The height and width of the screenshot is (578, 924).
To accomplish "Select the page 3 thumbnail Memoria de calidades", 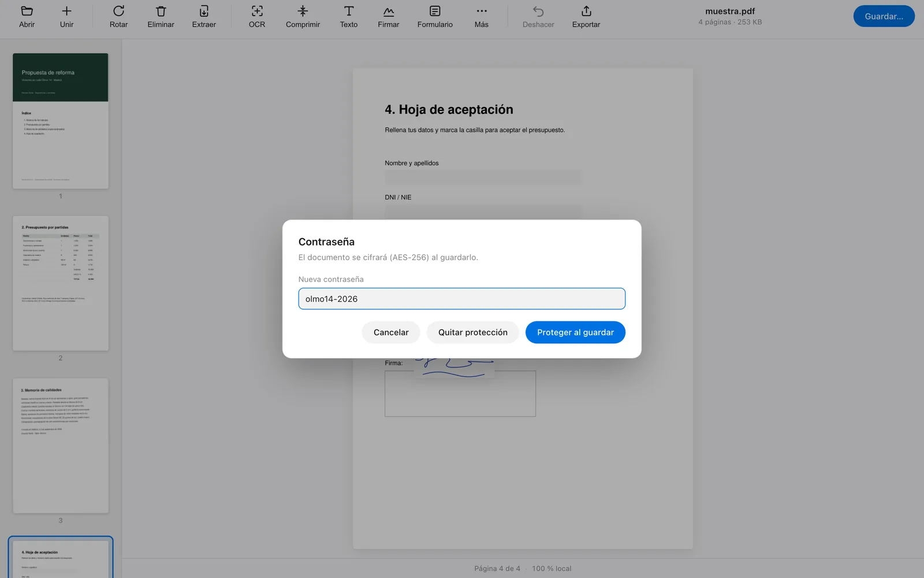I will (x=61, y=446).
